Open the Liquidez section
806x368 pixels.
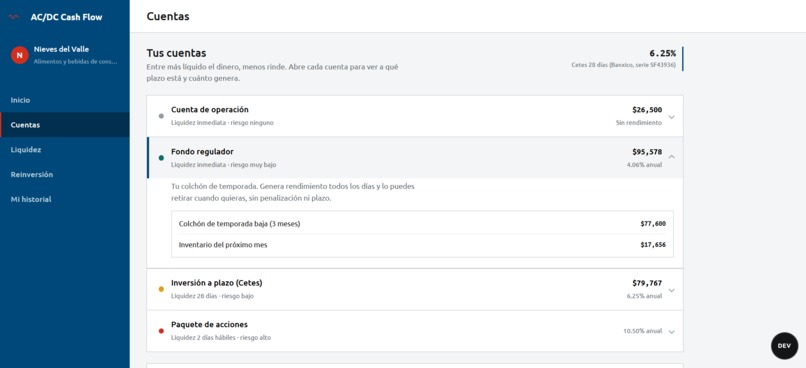click(65, 150)
